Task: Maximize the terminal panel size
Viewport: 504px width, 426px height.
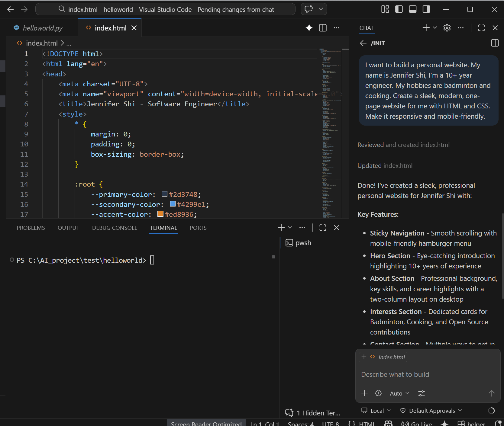Action: (x=323, y=228)
